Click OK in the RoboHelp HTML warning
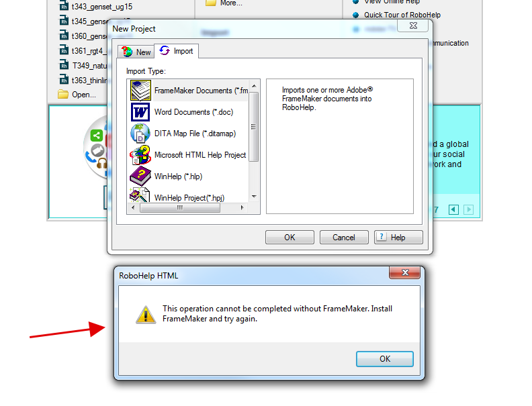This screenshot has width=532, height=406. click(385, 359)
